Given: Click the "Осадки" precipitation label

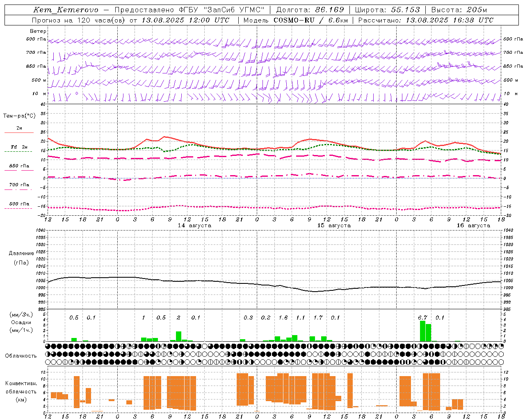Looking at the screenshot, I should pos(21,322).
